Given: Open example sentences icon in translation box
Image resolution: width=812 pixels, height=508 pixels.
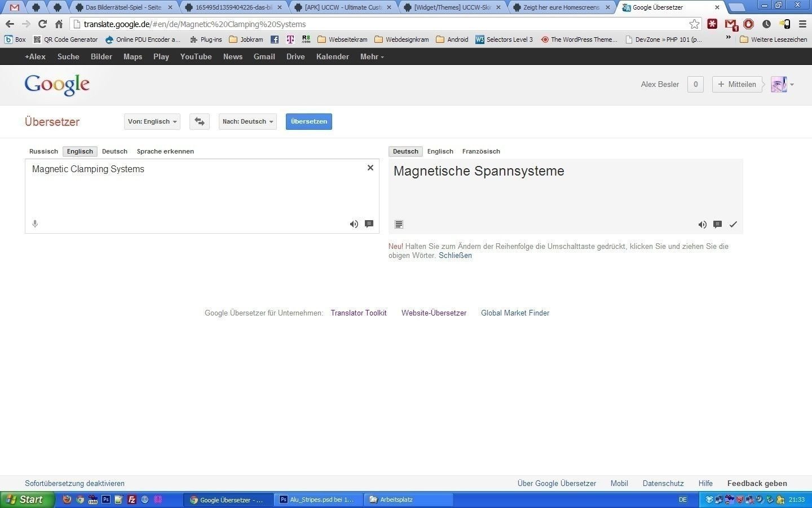Looking at the screenshot, I should 717,224.
